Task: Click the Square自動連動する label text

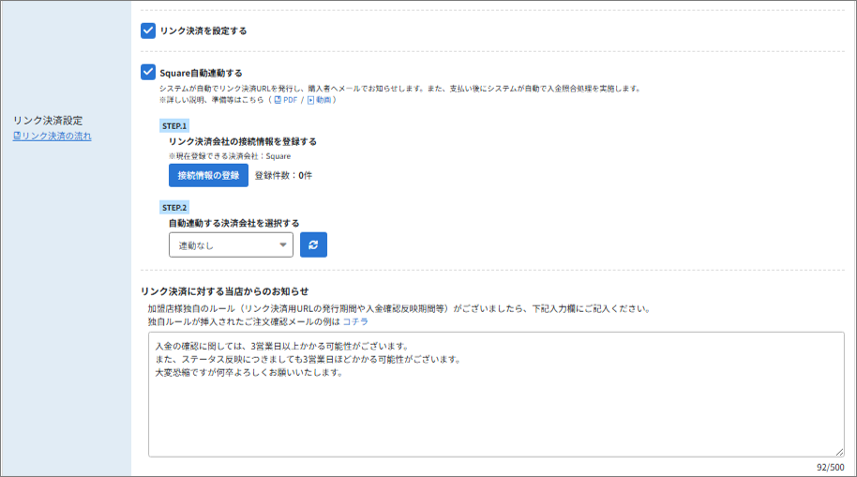Action: (201, 73)
